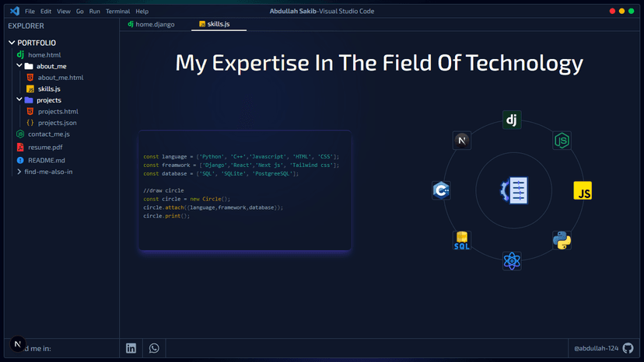Screen dimensions: 644x362
Task: Expand the find-me-also-in section
Action: coord(44,172)
